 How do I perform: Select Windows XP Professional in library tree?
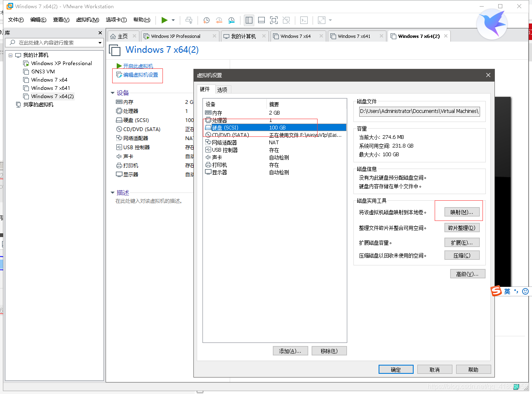[61, 63]
